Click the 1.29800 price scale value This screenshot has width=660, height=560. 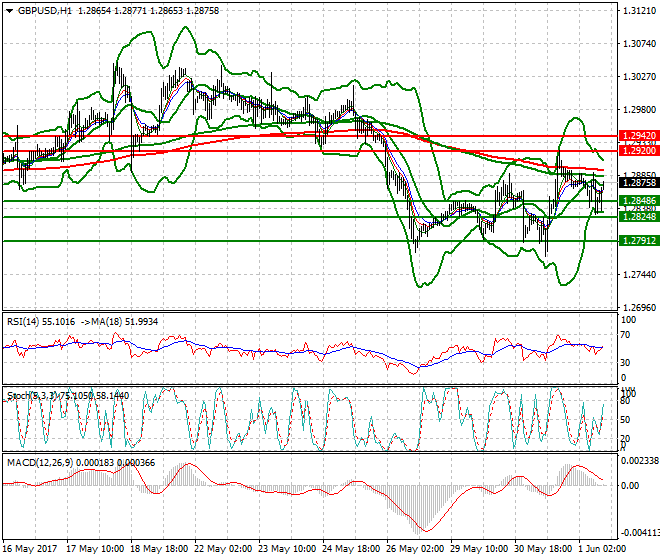point(639,109)
